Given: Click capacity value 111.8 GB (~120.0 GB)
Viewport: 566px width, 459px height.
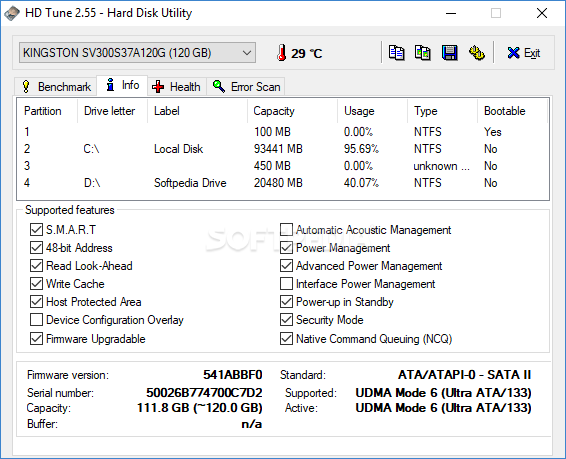Looking at the screenshot, I should click(x=200, y=408).
